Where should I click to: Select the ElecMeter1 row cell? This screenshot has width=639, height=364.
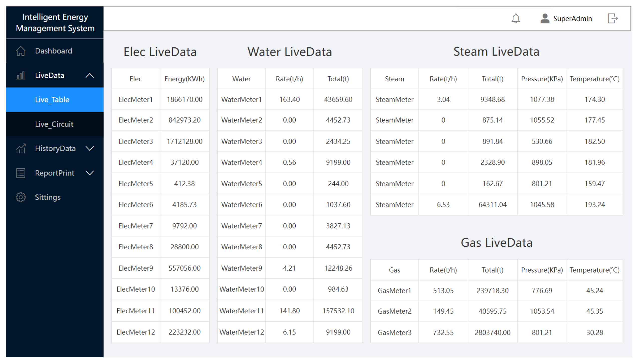tap(136, 99)
